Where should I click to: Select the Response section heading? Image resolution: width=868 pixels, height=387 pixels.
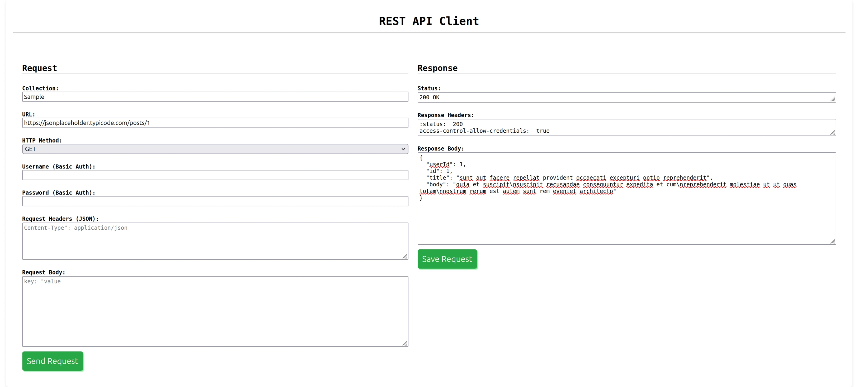tap(437, 68)
